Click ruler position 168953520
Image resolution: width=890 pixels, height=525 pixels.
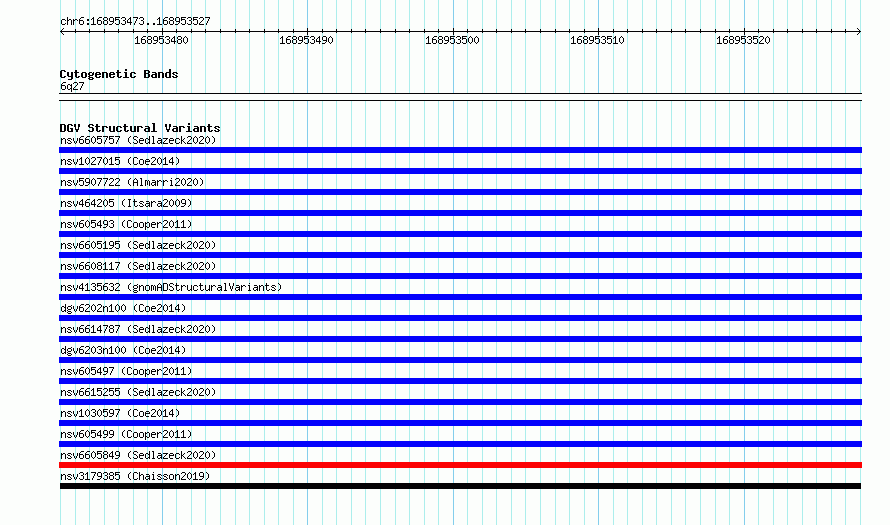pyautogui.click(x=744, y=40)
